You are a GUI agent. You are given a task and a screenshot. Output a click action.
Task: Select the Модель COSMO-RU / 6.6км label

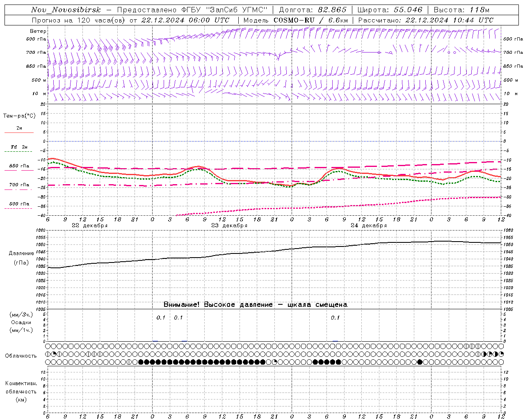(x=296, y=20)
